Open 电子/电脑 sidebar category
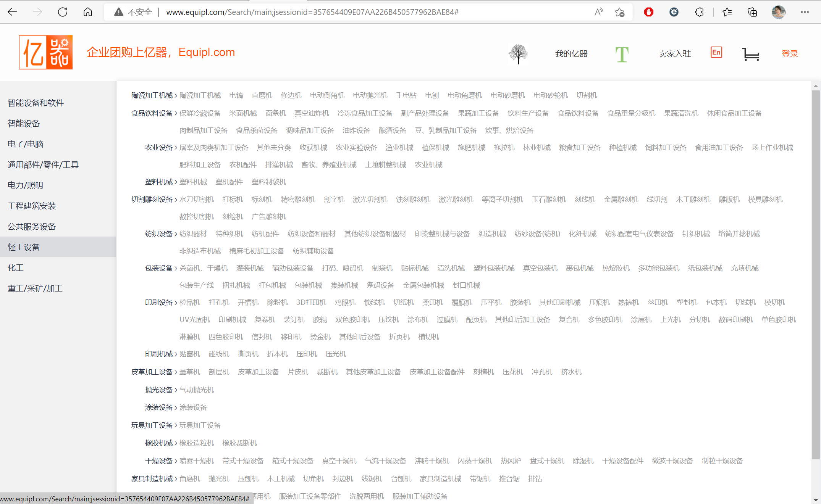This screenshot has width=821, height=504. click(26, 144)
